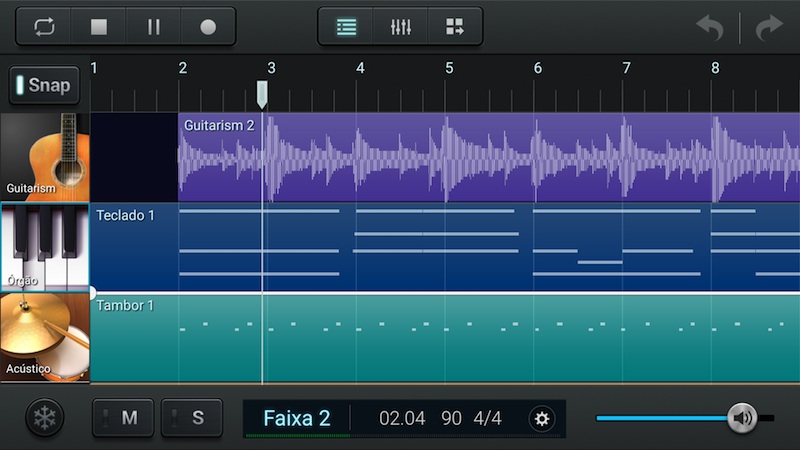Viewport: 800px width, 450px height.
Task: Mute the selected track with M
Action: 123,418
